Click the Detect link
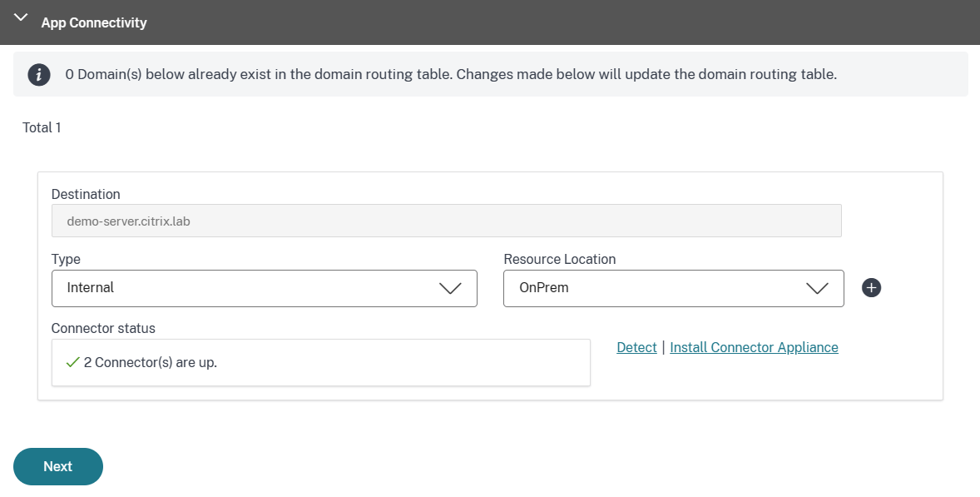The height and width of the screenshot is (497, 980). click(x=636, y=347)
